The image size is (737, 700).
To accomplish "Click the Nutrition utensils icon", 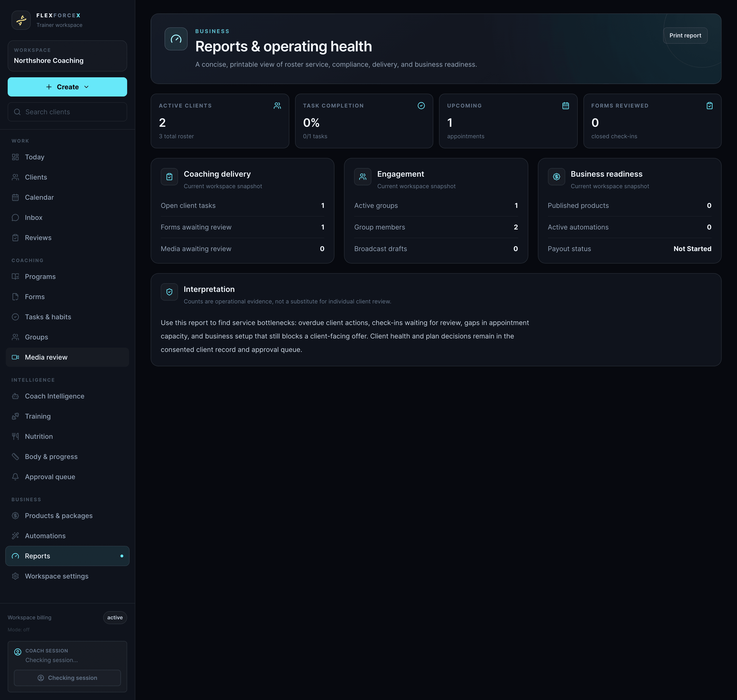I will [15, 436].
